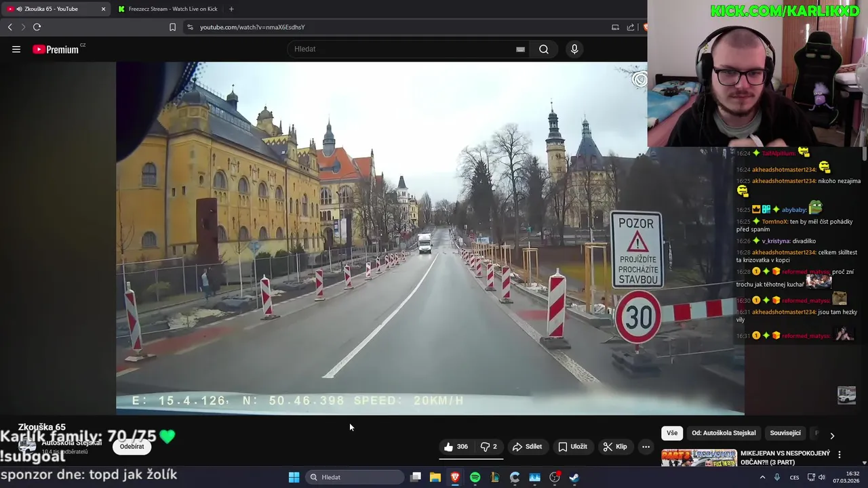This screenshot has height=488, width=868.
Task: Open the YouTube hamburger guide menu
Action: [x=16, y=49]
